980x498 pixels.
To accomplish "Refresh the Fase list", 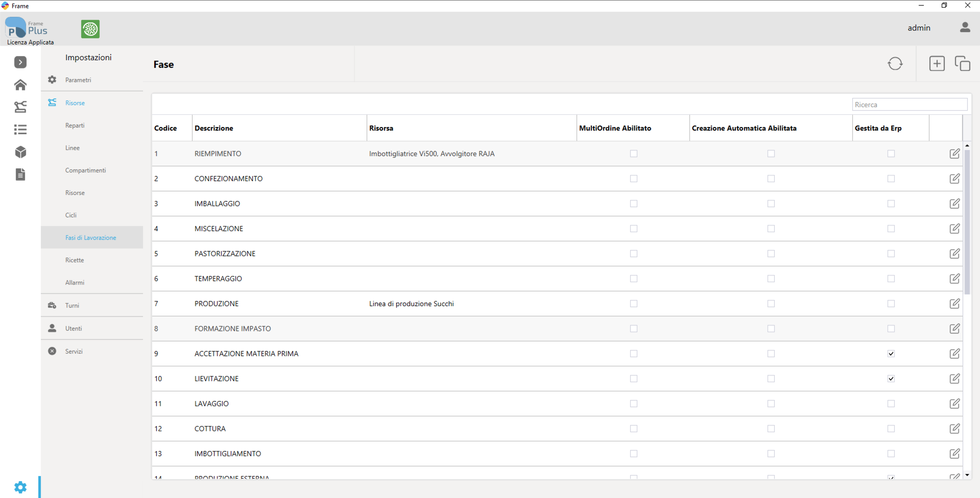I will [x=895, y=64].
